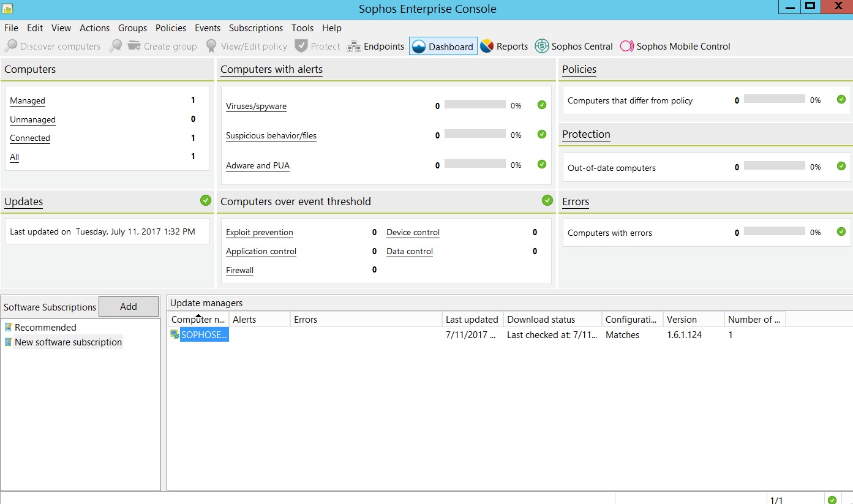Open the All computers link
The width and height of the screenshot is (853, 504).
tap(15, 157)
